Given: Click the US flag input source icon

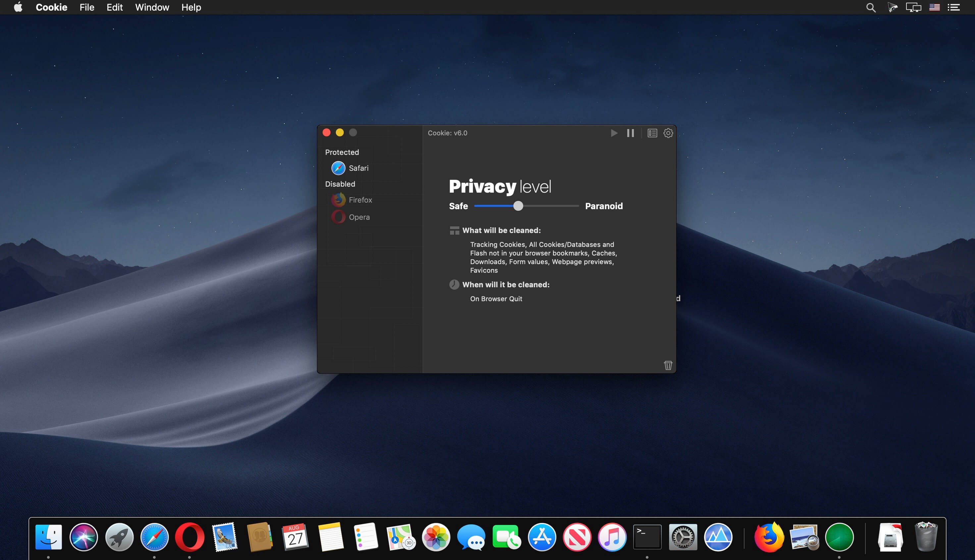Looking at the screenshot, I should pyautogui.click(x=935, y=7).
